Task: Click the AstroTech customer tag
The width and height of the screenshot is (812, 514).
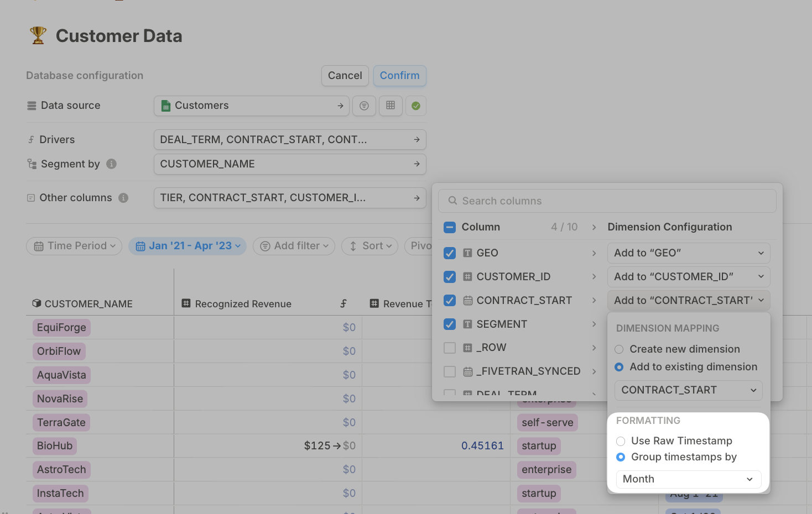Action: tap(61, 470)
